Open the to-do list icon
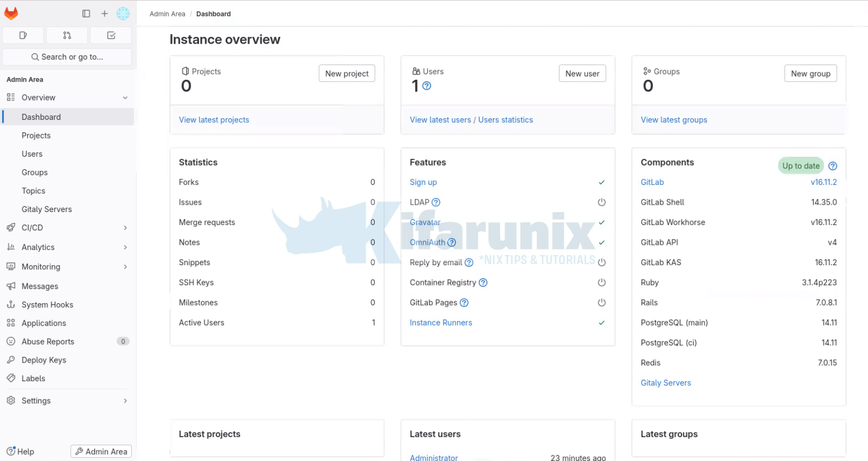 coord(111,35)
